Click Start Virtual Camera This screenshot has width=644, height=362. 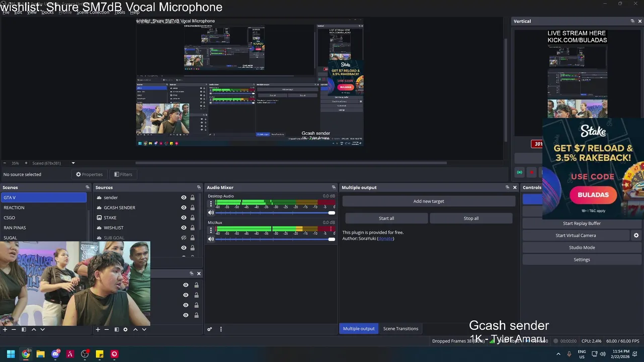tap(576, 235)
